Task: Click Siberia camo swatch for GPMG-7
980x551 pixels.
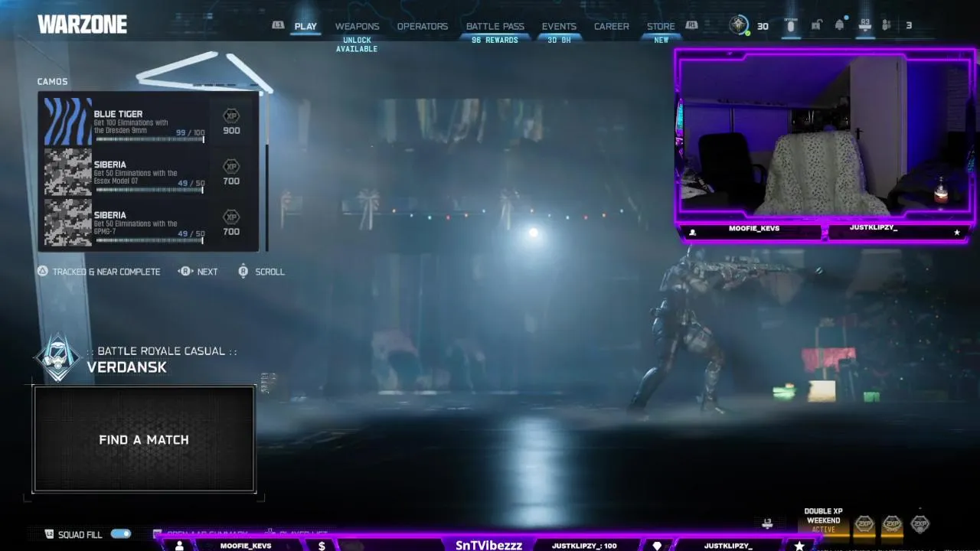Action: (x=67, y=223)
